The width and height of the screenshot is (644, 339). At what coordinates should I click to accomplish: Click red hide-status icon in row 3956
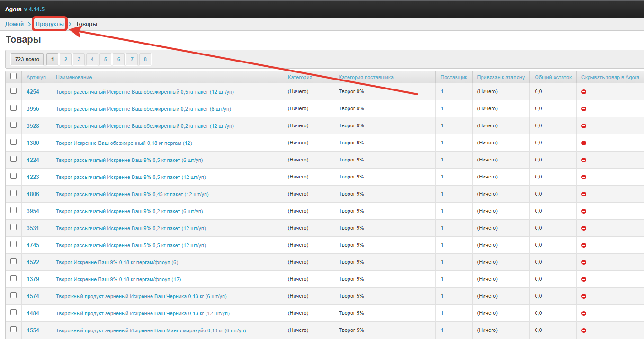tap(584, 109)
